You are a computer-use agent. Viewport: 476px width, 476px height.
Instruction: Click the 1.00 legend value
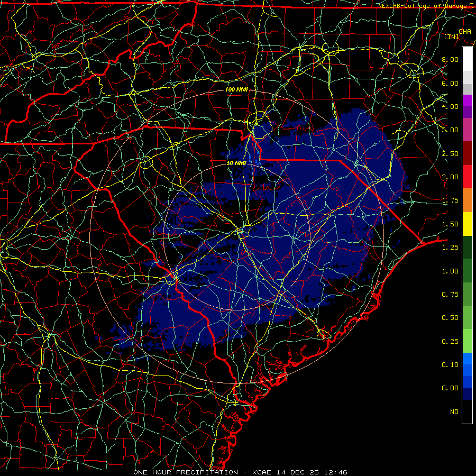click(x=450, y=271)
